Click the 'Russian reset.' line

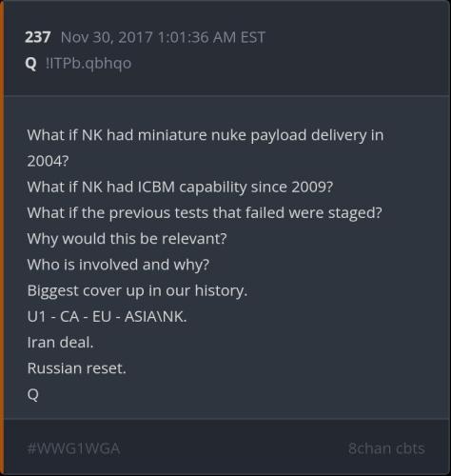point(76,368)
